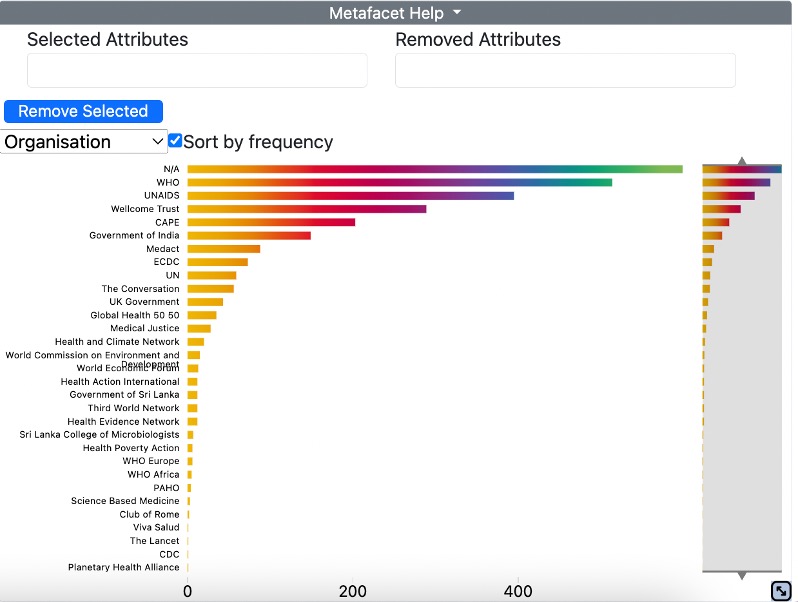Screen dimensions: 798x602
Task: Select the WHO bar in chart
Action: click(400, 182)
